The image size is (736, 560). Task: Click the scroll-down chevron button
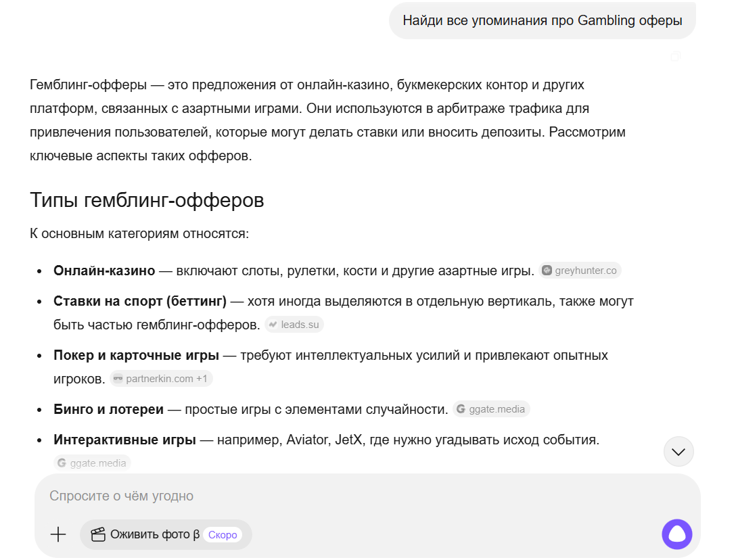pyautogui.click(x=678, y=451)
